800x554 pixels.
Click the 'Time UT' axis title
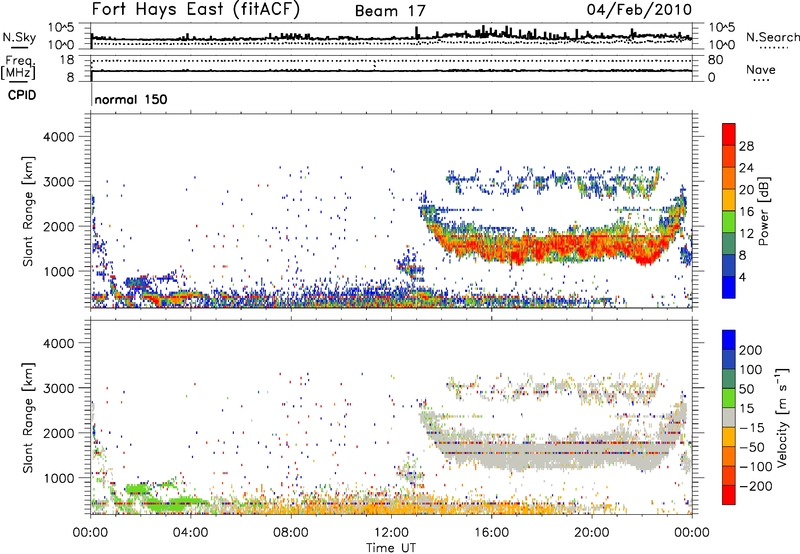coord(391,548)
